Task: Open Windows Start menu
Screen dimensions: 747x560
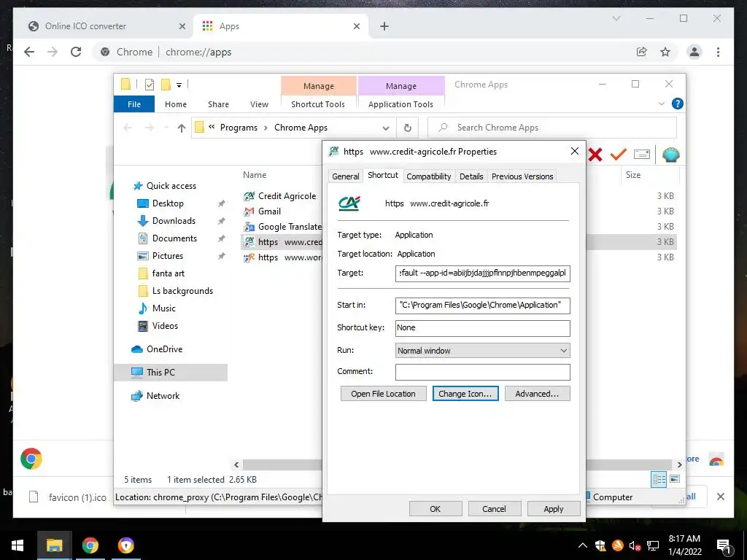Action: click(18, 545)
